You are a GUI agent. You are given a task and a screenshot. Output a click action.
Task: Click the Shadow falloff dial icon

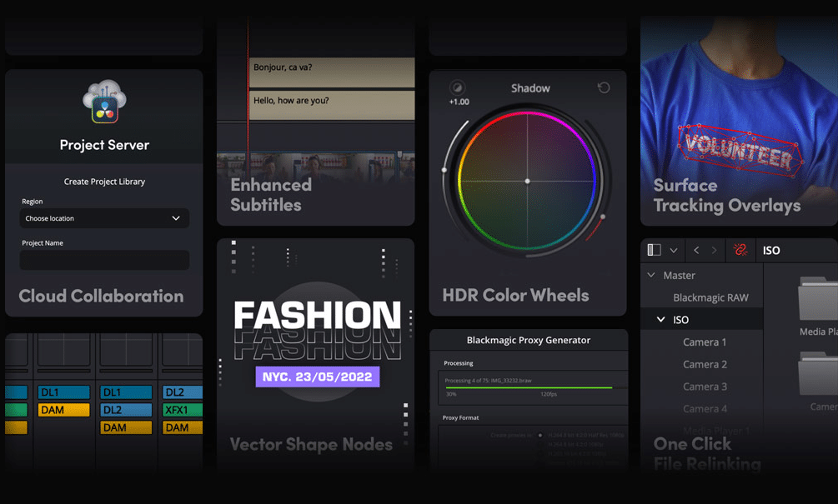coord(457,88)
